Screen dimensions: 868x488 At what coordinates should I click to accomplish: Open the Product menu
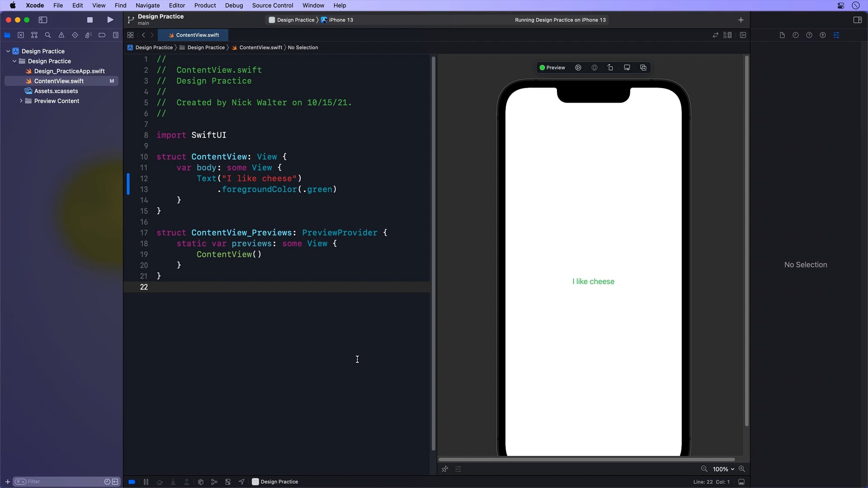(x=205, y=5)
